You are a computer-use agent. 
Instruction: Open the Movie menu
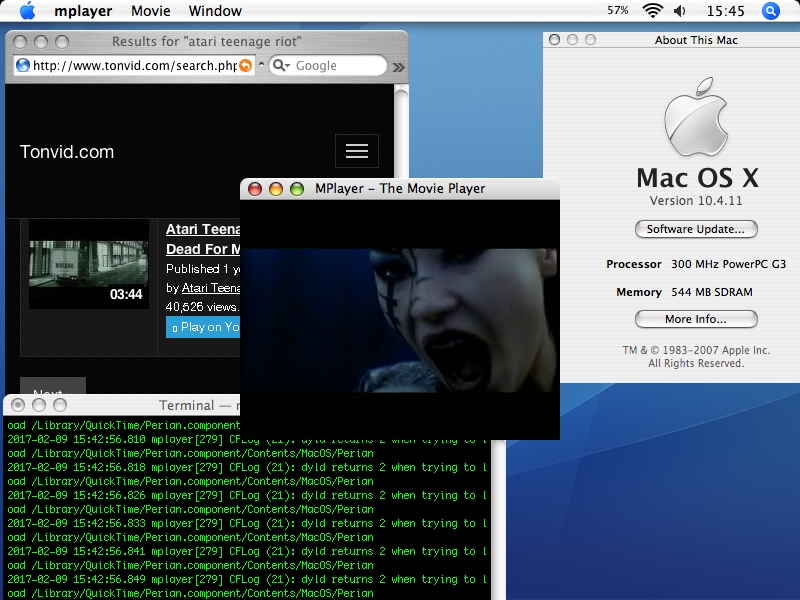(151, 11)
